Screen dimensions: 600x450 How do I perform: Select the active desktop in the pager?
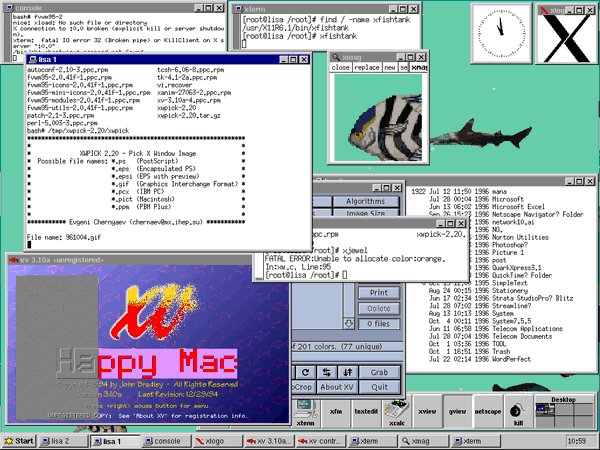(x=545, y=409)
